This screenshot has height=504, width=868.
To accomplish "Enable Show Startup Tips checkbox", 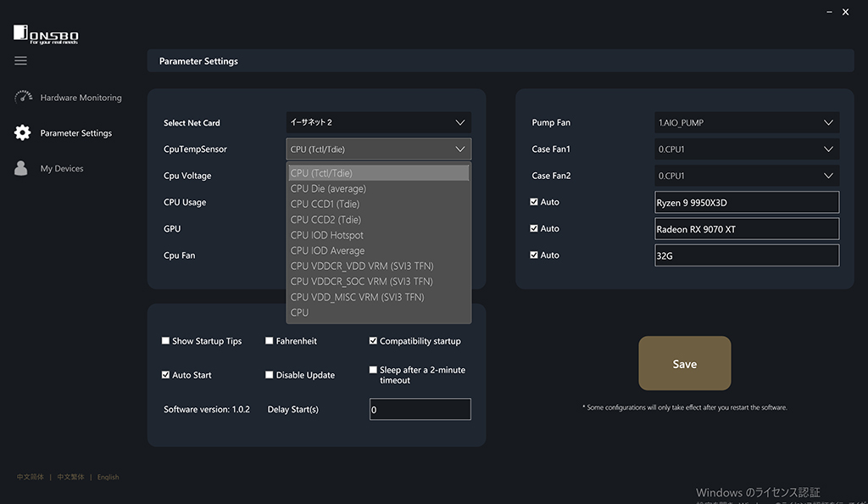I will tap(165, 340).
